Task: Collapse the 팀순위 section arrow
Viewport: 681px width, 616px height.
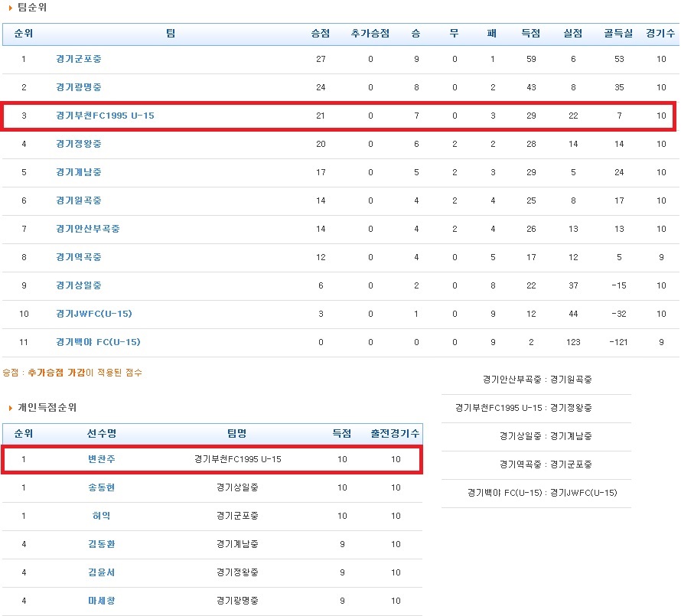Action: [9, 8]
